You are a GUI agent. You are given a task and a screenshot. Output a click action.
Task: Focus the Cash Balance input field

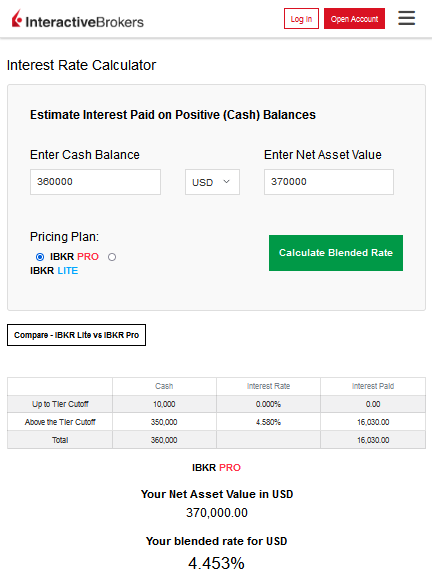[96, 182]
